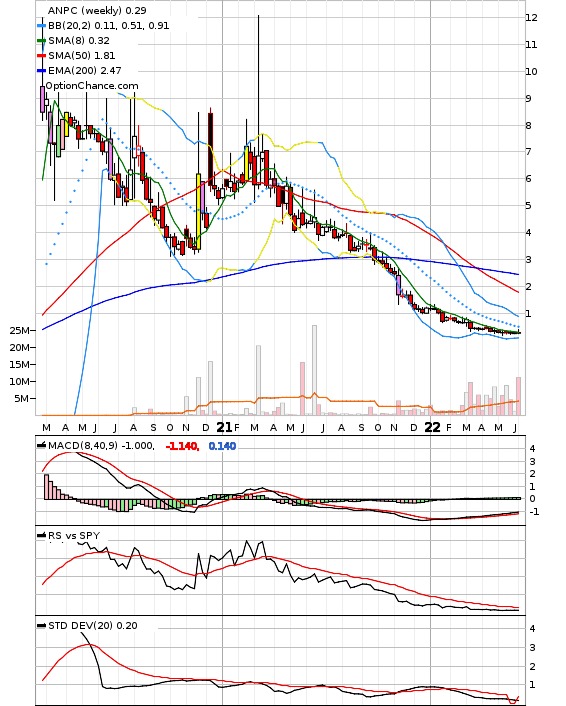Click the bold 21 year label
The height and width of the screenshot is (706, 566).
tap(224, 427)
